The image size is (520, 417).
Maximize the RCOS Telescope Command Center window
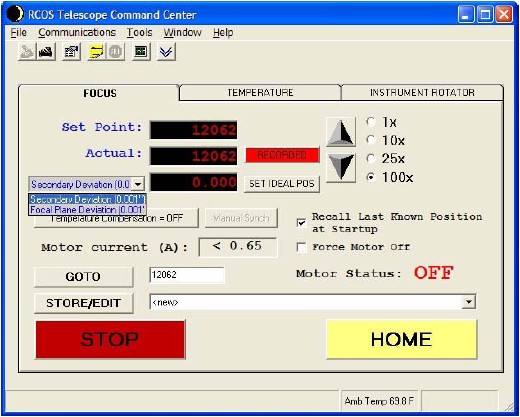click(x=485, y=15)
